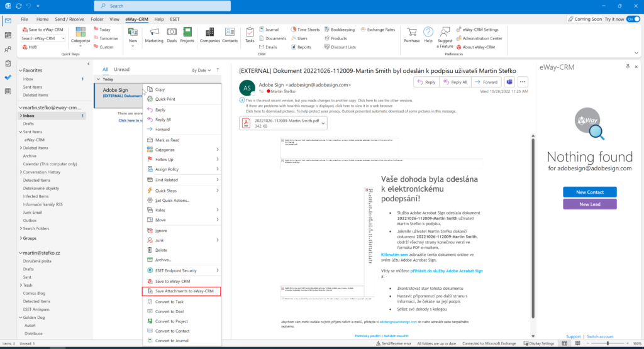Click Save to eWay-CRM ribbon button
644x349 pixels.
pos(43,30)
